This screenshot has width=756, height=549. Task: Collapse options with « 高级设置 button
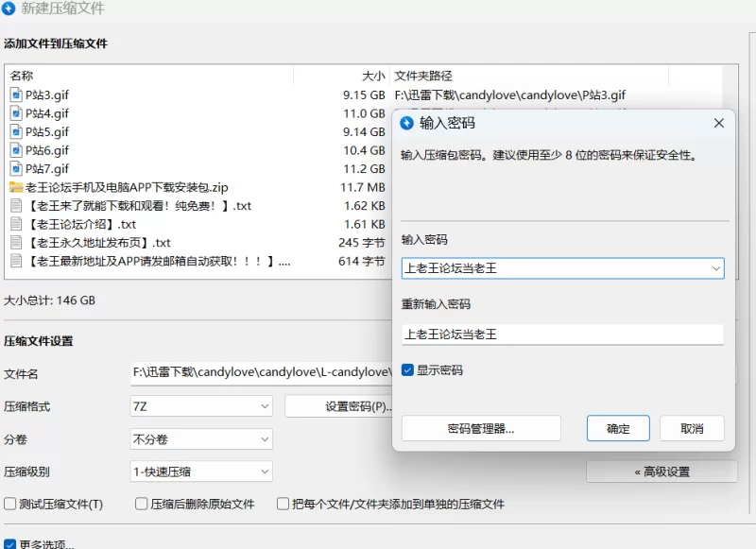click(x=662, y=472)
